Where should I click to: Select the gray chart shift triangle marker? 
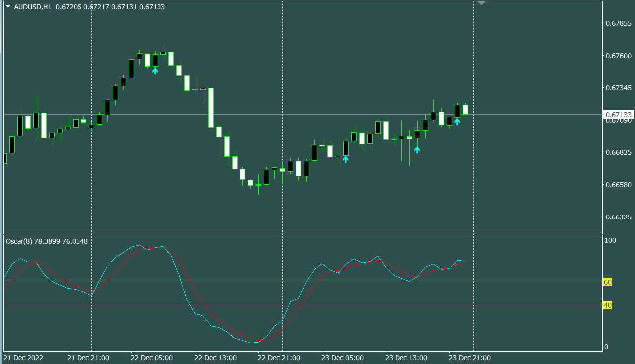[x=481, y=3]
